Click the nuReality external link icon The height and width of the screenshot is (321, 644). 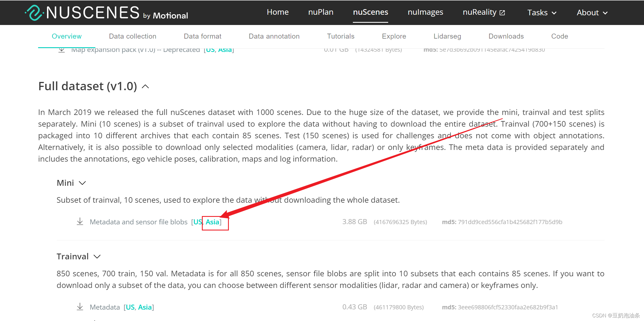tap(502, 13)
